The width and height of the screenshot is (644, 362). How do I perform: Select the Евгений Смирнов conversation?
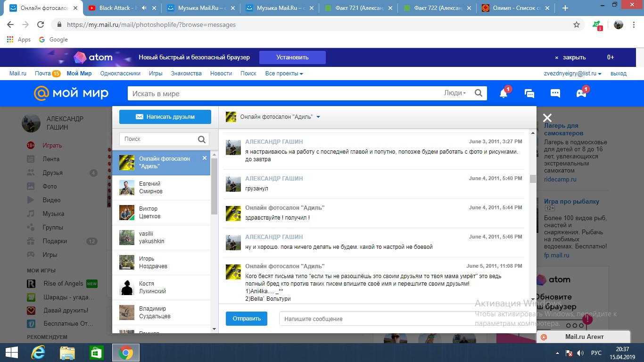click(161, 188)
